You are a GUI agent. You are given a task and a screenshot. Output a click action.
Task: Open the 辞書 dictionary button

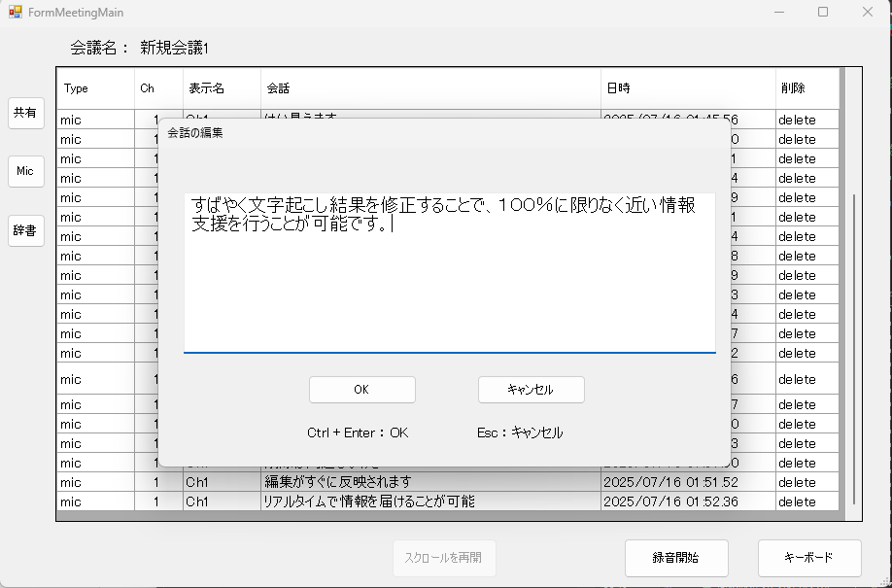coord(26,230)
